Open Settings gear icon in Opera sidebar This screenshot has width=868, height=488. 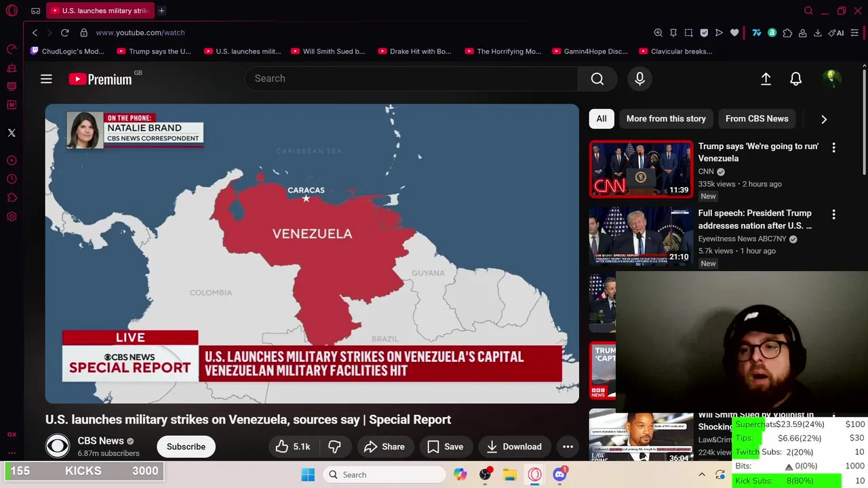click(12, 217)
